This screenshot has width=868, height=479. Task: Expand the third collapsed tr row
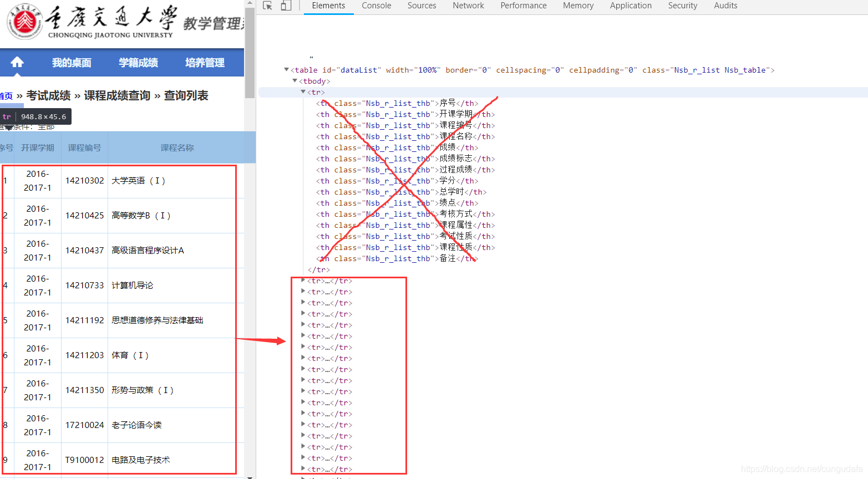303,303
